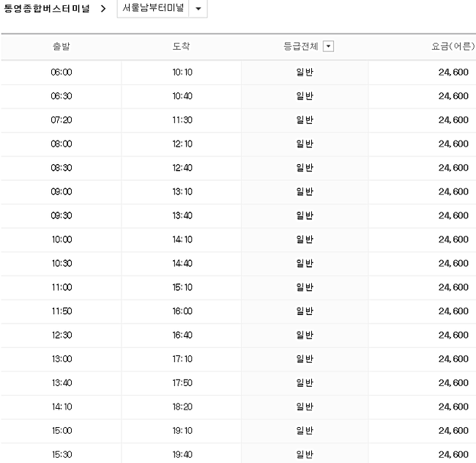Click 일반 grade in the 06:00 row
Image resolution: width=476 pixels, height=463 pixels.
[x=305, y=73]
